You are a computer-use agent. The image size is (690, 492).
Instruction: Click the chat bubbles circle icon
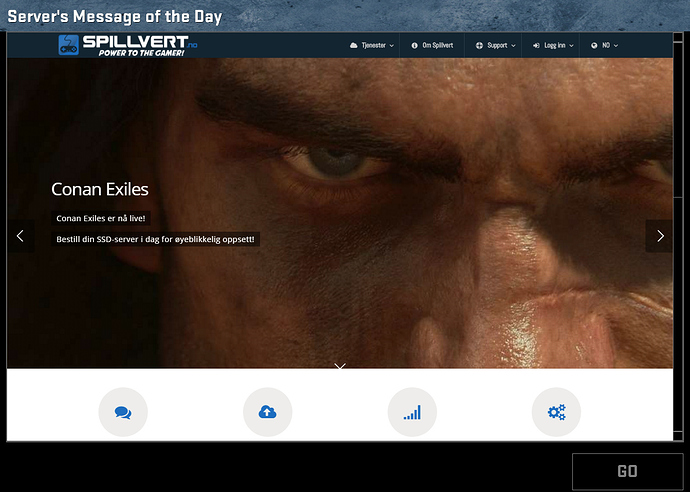123,412
